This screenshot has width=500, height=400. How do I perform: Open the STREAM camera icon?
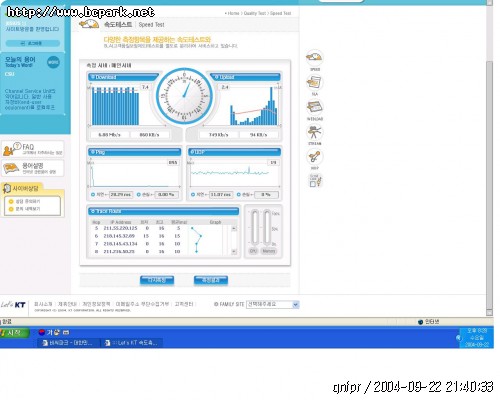pos(314,132)
